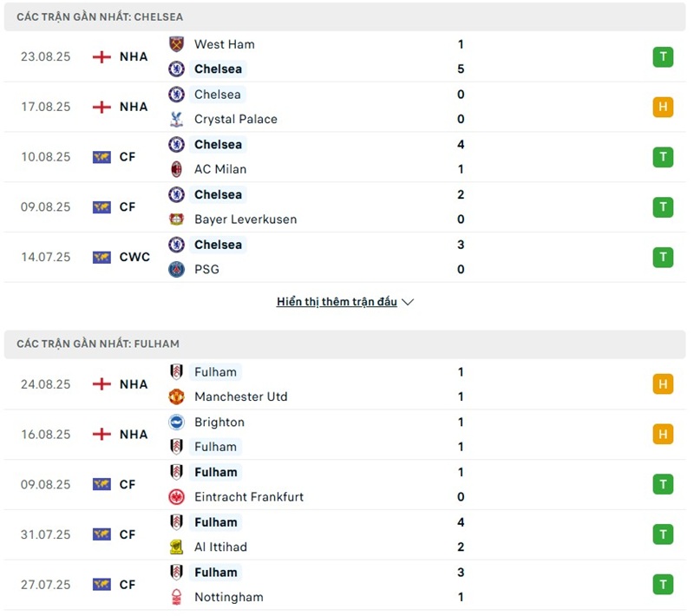Click the Nottingham club crest
The image size is (694, 616).
pos(177,597)
